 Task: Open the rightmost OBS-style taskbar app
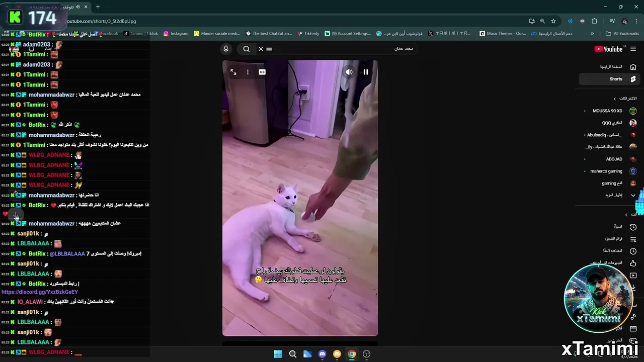pos(367,354)
